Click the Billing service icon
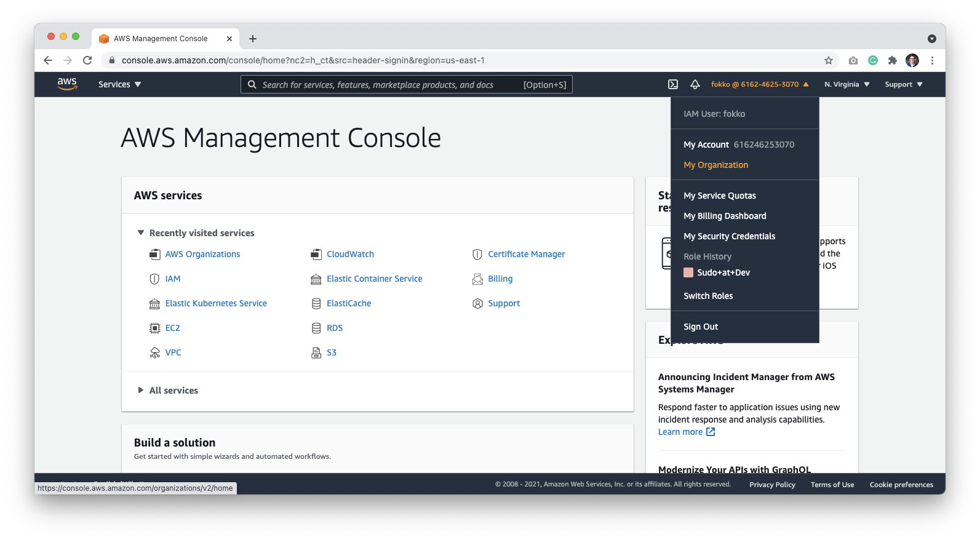980x540 pixels. coord(477,279)
